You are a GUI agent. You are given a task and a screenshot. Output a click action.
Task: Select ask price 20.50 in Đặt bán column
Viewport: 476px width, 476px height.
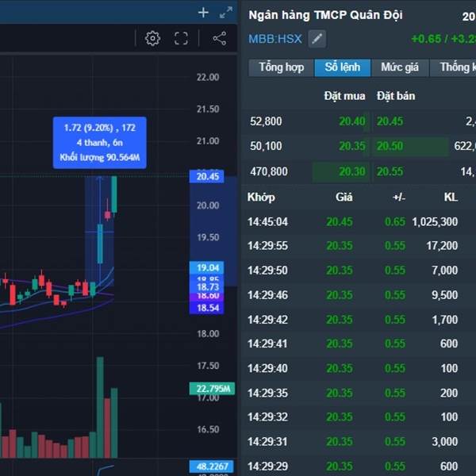click(x=390, y=146)
